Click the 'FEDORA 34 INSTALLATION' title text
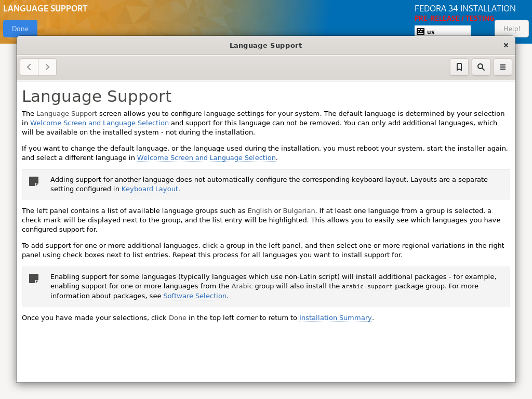This screenshot has height=399, width=532. (x=465, y=8)
